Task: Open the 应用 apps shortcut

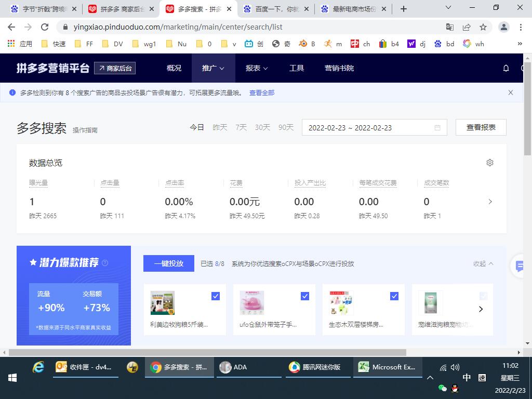Action: point(20,44)
